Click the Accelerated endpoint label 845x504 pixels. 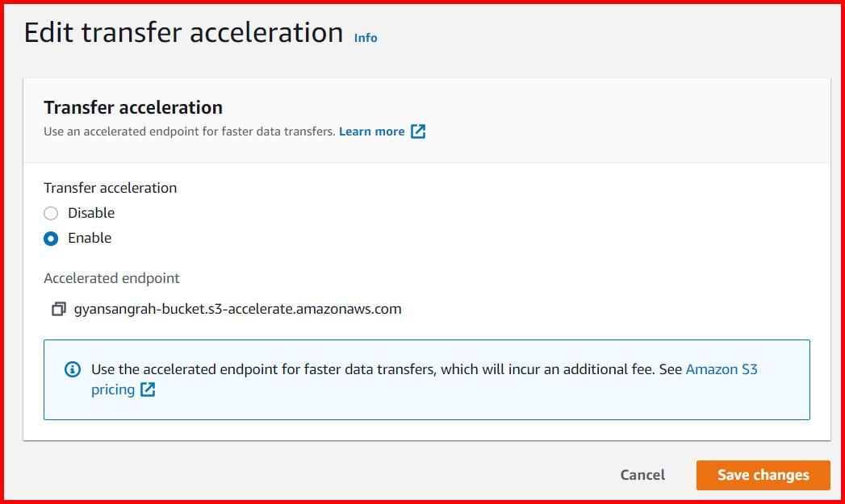coord(111,277)
